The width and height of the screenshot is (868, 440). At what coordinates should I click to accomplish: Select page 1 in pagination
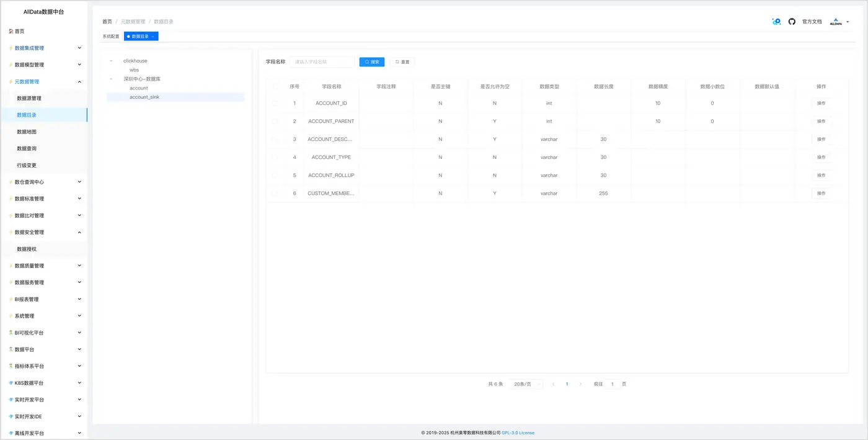[567, 384]
